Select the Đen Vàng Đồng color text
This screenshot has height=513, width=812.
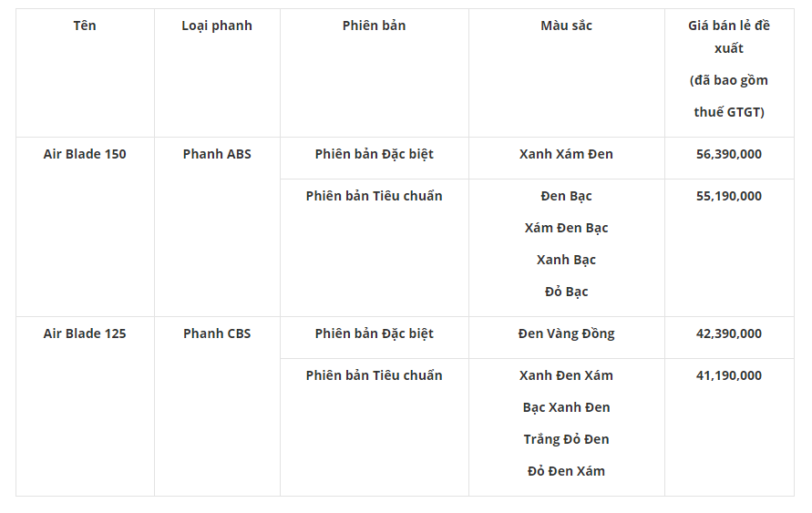[x=566, y=333]
